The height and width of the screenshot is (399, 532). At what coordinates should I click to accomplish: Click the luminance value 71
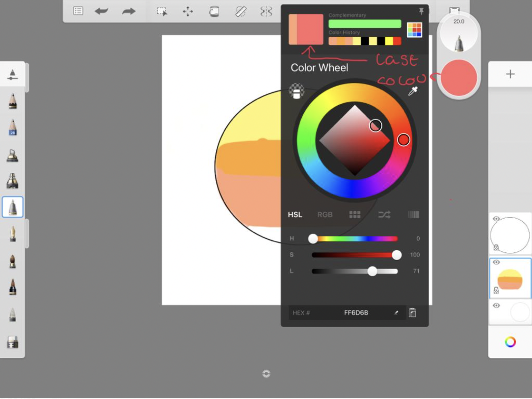(x=416, y=271)
